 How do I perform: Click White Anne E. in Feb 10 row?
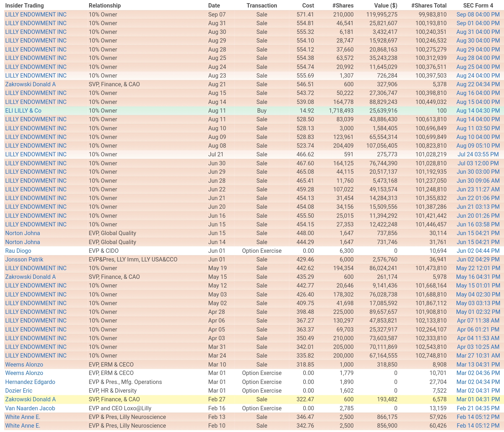[23, 426]
